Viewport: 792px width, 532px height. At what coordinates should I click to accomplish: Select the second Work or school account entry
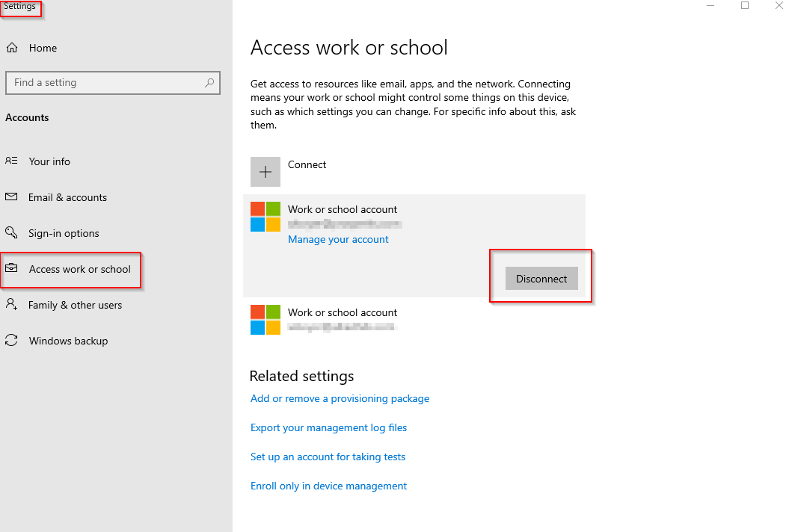point(414,320)
